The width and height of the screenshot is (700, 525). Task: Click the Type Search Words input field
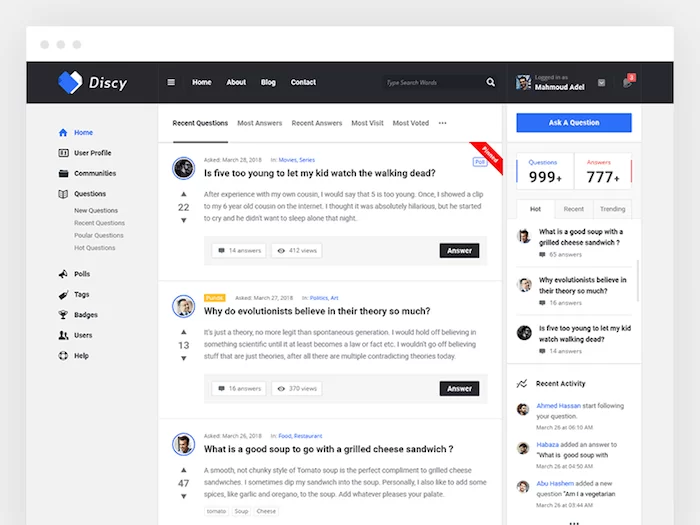click(x=430, y=82)
